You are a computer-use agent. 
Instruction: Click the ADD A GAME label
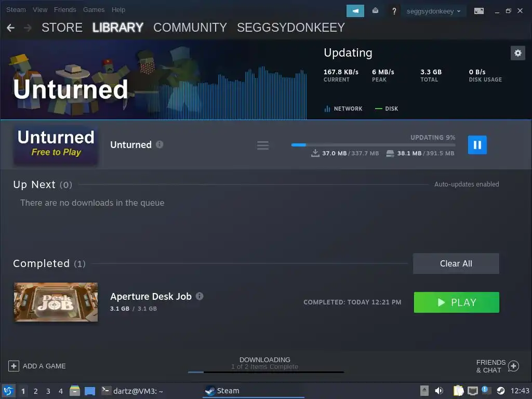(x=44, y=366)
